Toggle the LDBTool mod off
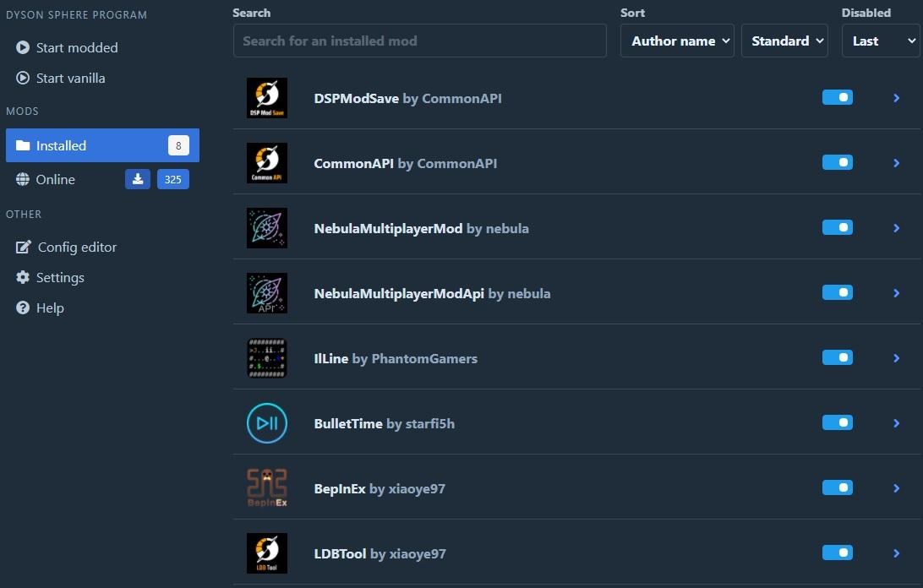The height and width of the screenshot is (588, 923). tap(837, 553)
